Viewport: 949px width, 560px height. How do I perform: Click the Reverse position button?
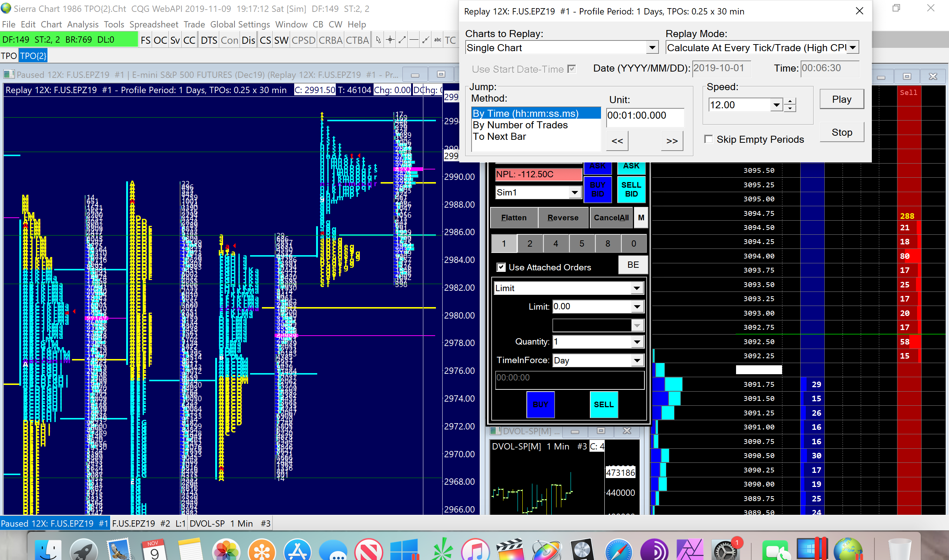point(563,218)
